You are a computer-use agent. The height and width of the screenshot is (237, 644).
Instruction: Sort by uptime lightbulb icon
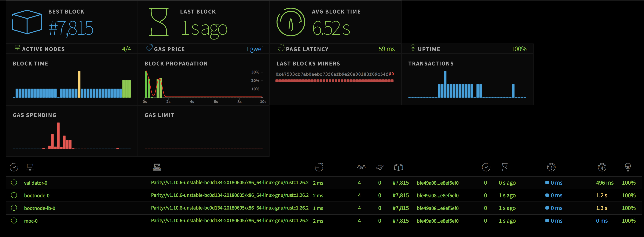click(x=628, y=167)
